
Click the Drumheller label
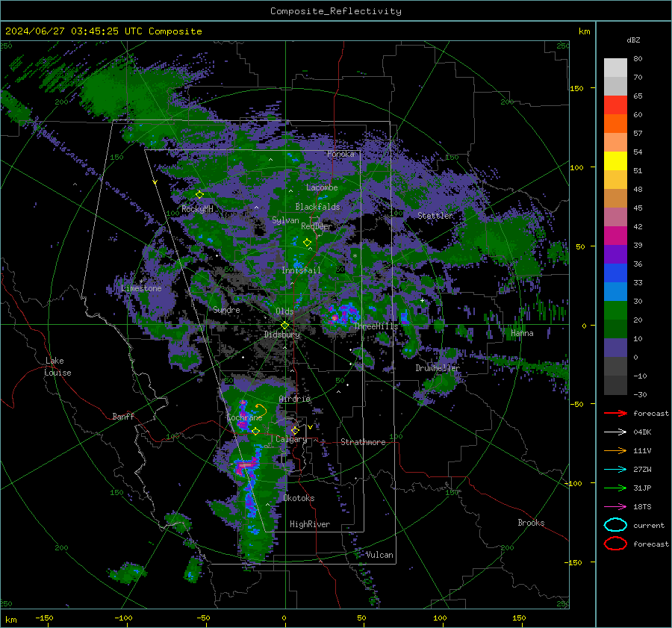coord(438,368)
